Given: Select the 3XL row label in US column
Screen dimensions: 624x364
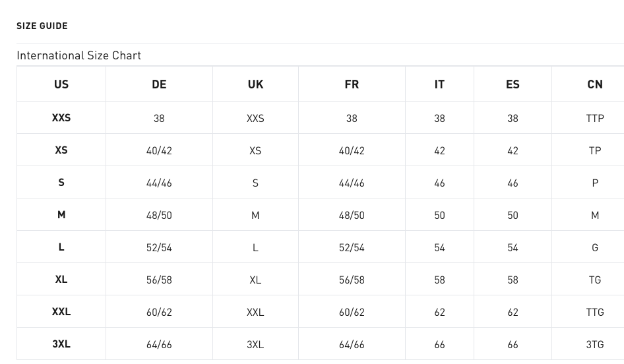Looking at the screenshot, I should (61, 344).
